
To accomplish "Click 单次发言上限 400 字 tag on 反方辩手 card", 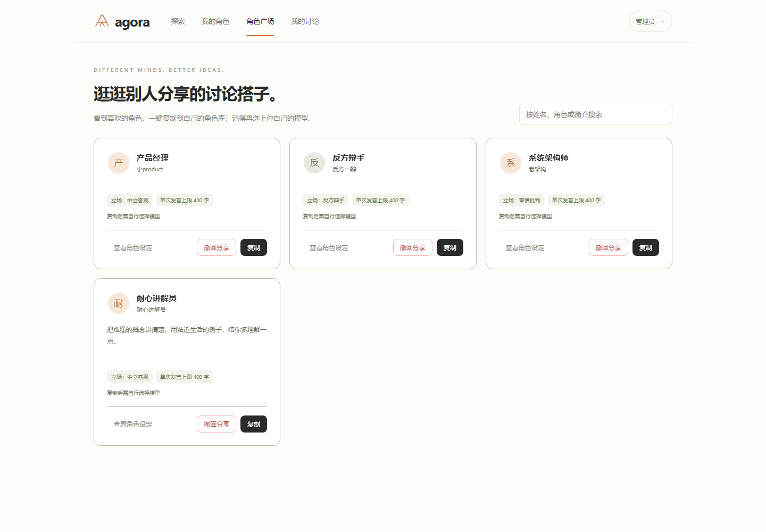I will (380, 200).
